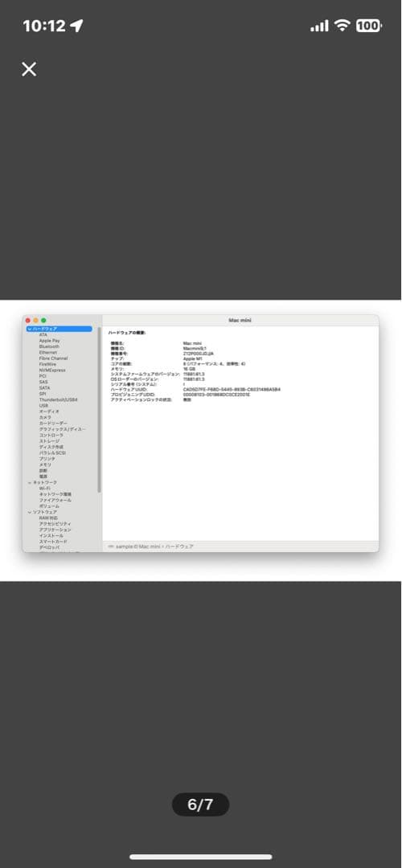Select Ethernet in the sidebar

point(48,353)
